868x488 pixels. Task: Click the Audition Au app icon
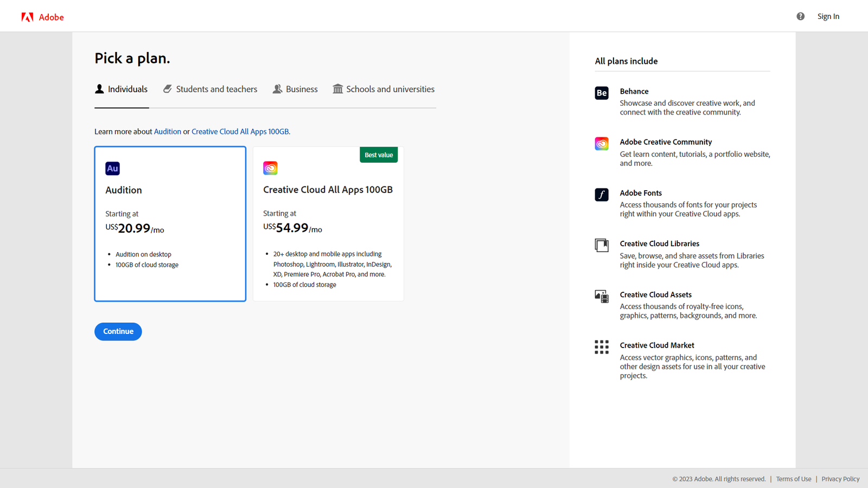click(x=112, y=169)
